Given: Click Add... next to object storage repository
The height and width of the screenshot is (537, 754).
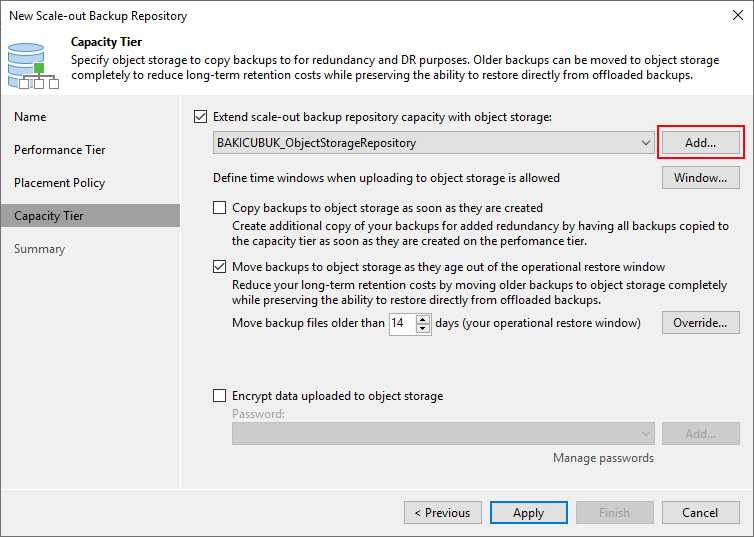Looking at the screenshot, I should 701,143.
